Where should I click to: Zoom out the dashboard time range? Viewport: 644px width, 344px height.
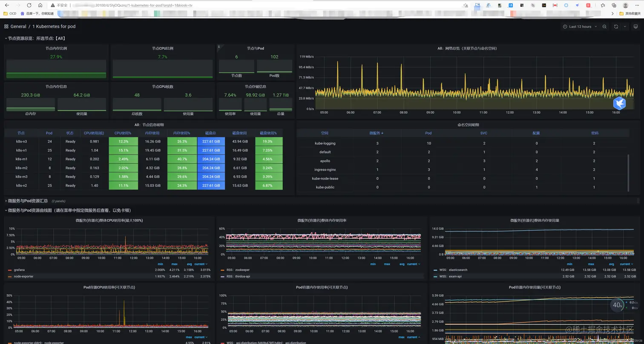[x=604, y=26]
